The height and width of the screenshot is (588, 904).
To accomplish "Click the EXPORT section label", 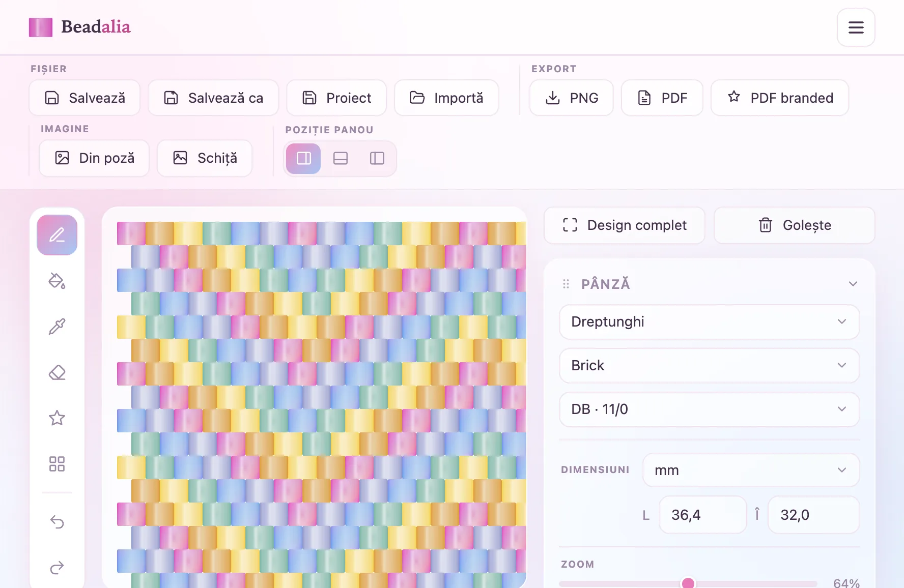I will tap(554, 69).
